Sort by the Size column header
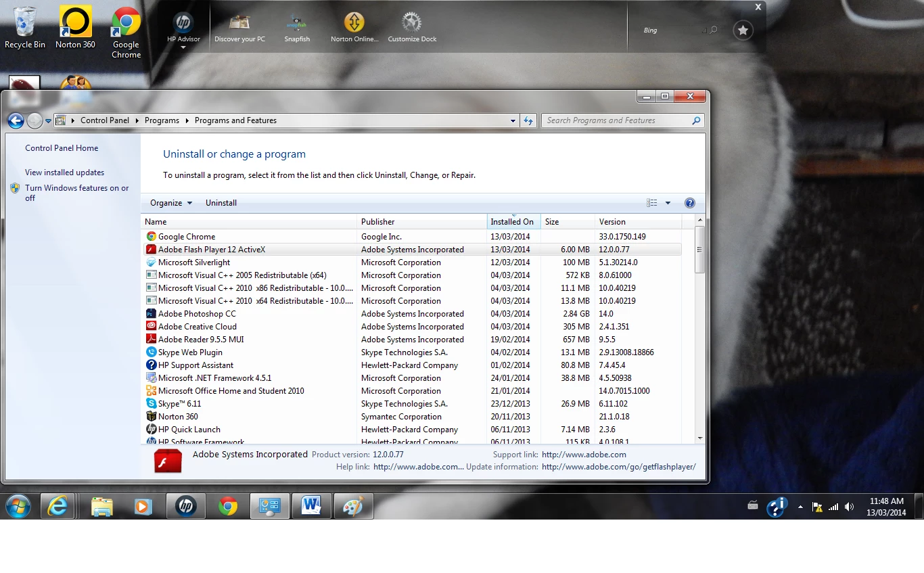This screenshot has height=573, width=924. coord(568,222)
